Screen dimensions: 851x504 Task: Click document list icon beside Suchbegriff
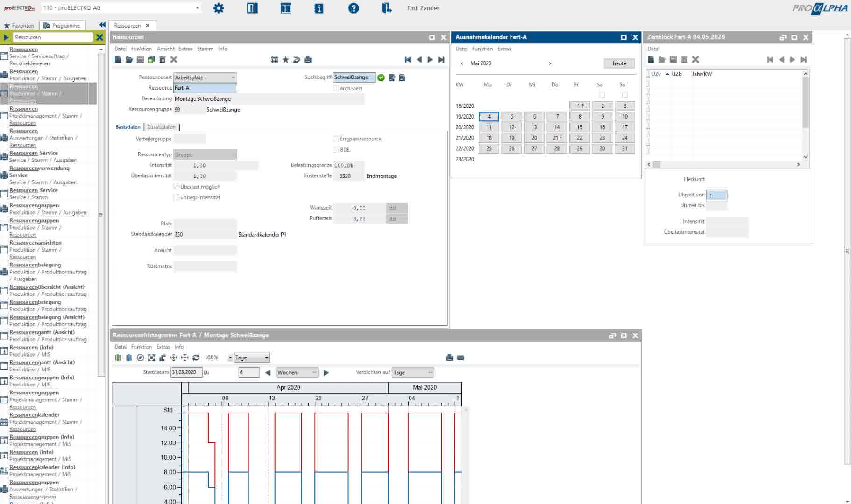[x=402, y=77]
